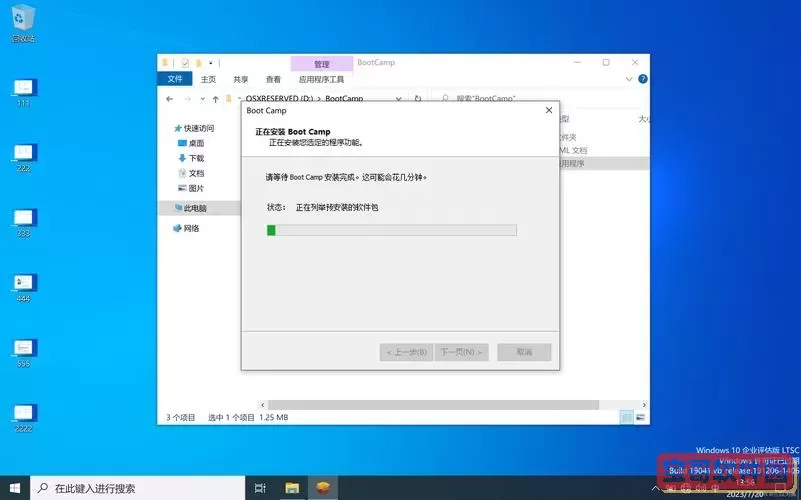The width and height of the screenshot is (801, 500).
Task: Click the Explorer horizontal scrollbar
Action: (433, 404)
